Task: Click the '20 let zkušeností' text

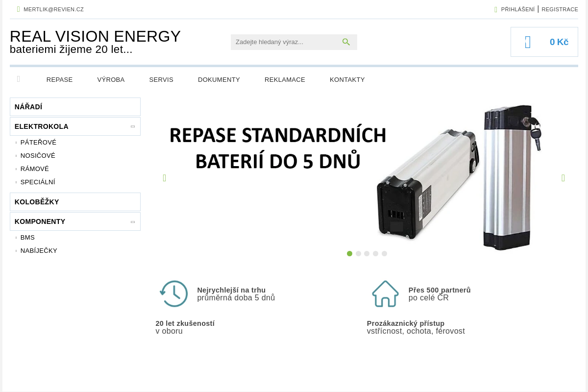Action: [x=185, y=323]
